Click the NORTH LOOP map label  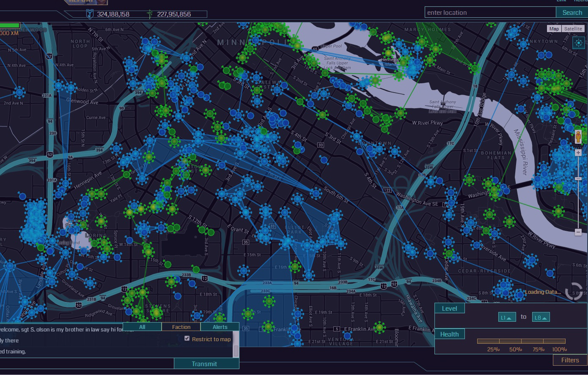(80, 44)
